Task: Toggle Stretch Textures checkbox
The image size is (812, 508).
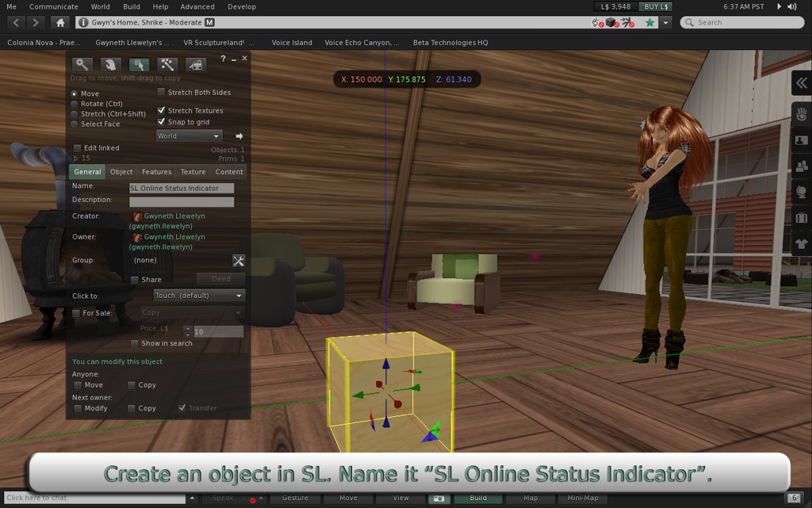Action: click(161, 110)
